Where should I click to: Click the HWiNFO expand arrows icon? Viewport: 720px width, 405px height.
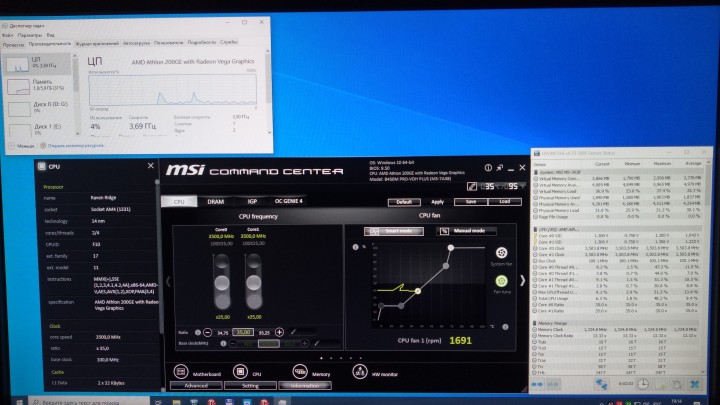click(x=537, y=384)
